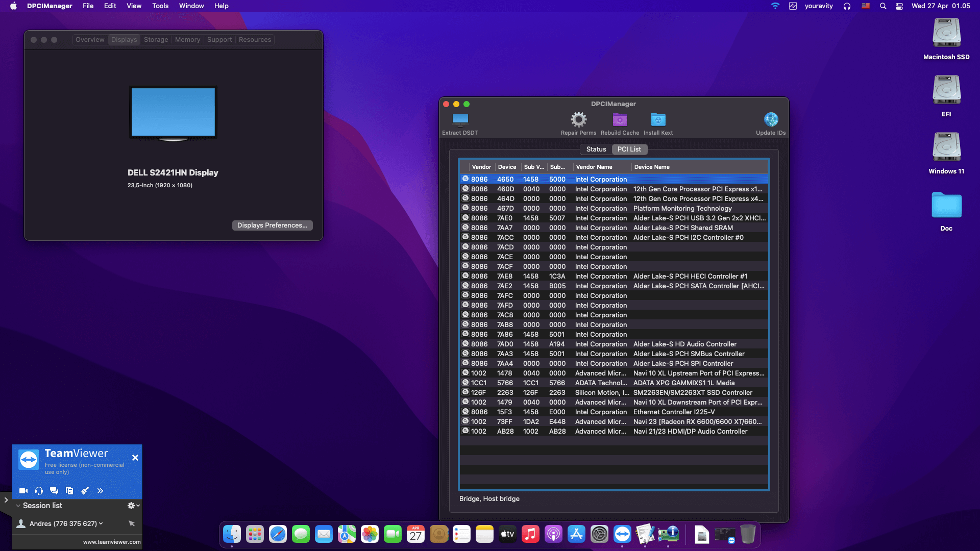
Task: Open TeamViewer from the Dock
Action: tap(622, 534)
